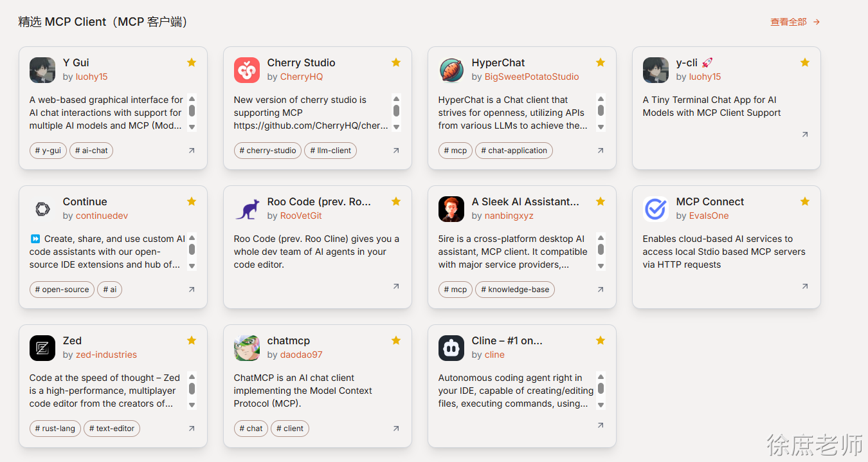The width and height of the screenshot is (868, 462).
Task: Toggle the star on the Y Gui card
Action: pyautogui.click(x=192, y=62)
